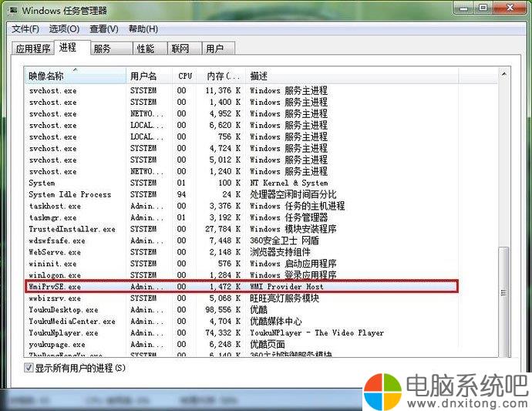Select svchost.exe row using 4,952 K
532x411 pixels.
tap(241, 113)
